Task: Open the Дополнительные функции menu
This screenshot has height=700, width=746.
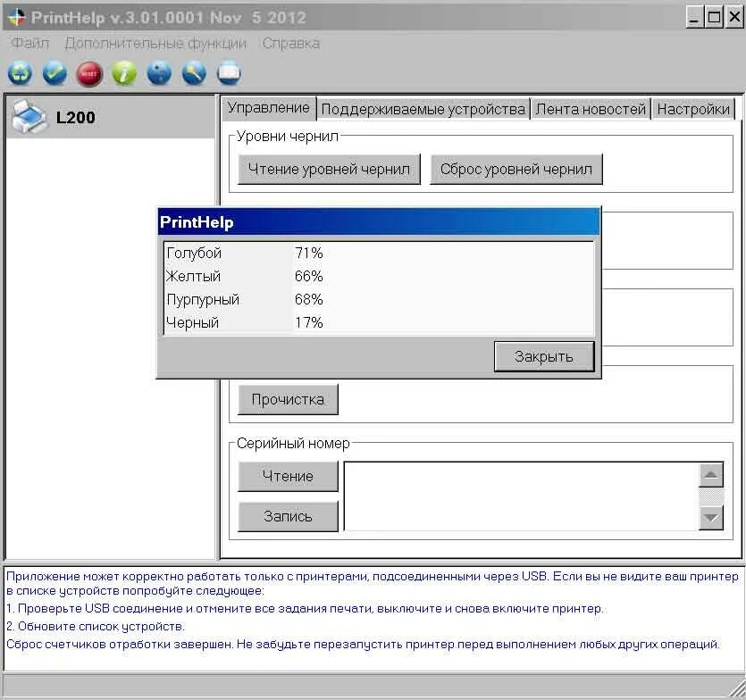Action: pyautogui.click(x=155, y=43)
